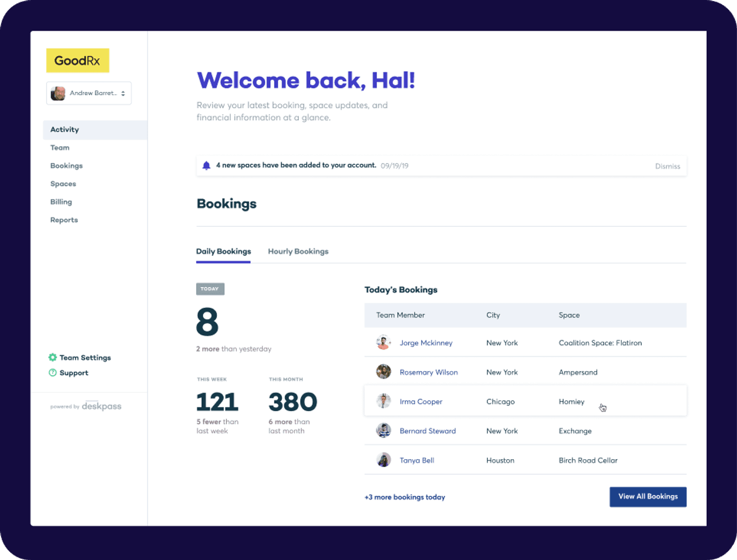Open the Andrew Barrett account dropdown
The height and width of the screenshot is (560, 737).
89,93
